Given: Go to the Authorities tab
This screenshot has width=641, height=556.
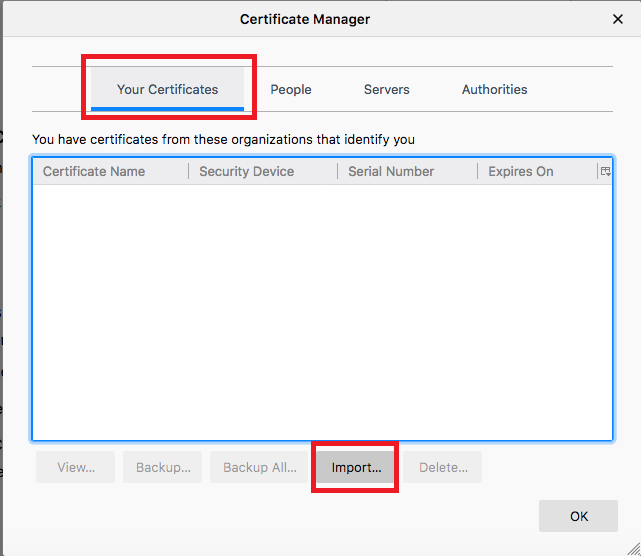Looking at the screenshot, I should [x=494, y=89].
